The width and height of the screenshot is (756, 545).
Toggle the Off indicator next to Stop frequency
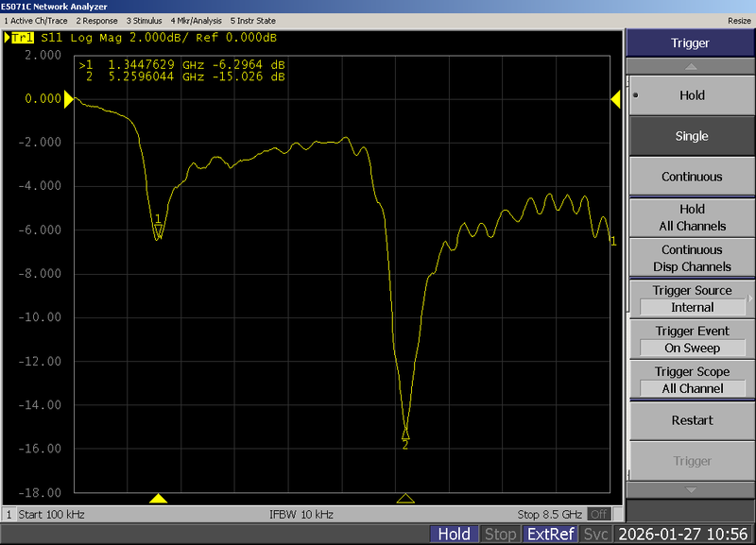pyautogui.click(x=600, y=514)
